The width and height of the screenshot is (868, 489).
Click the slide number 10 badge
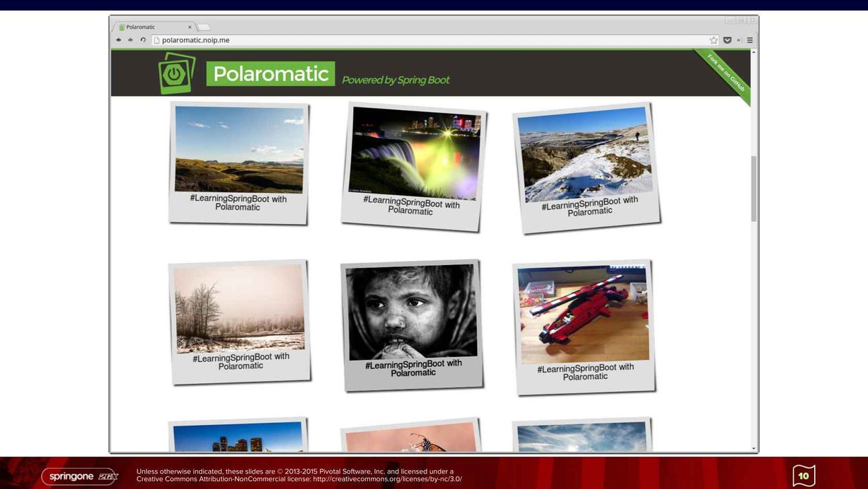coord(803,476)
